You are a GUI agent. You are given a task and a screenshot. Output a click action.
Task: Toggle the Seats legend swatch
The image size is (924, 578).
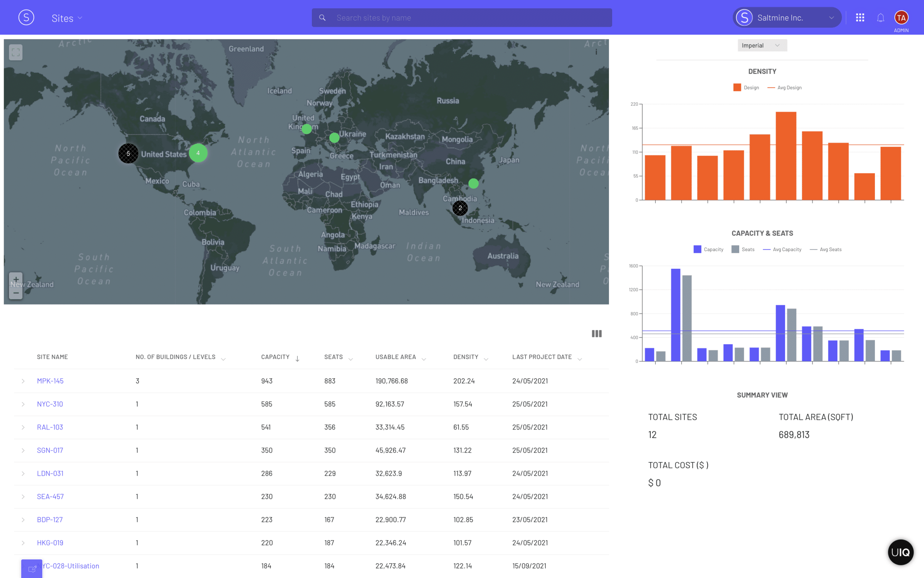[735, 249]
